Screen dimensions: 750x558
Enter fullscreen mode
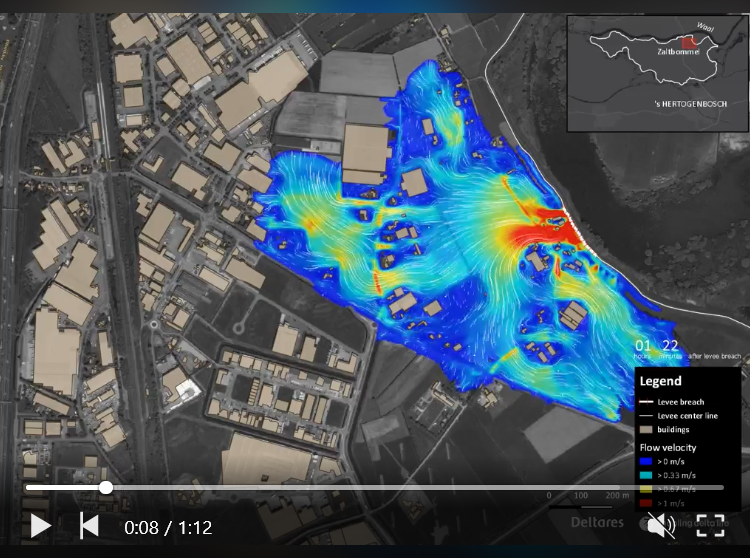coord(710,525)
